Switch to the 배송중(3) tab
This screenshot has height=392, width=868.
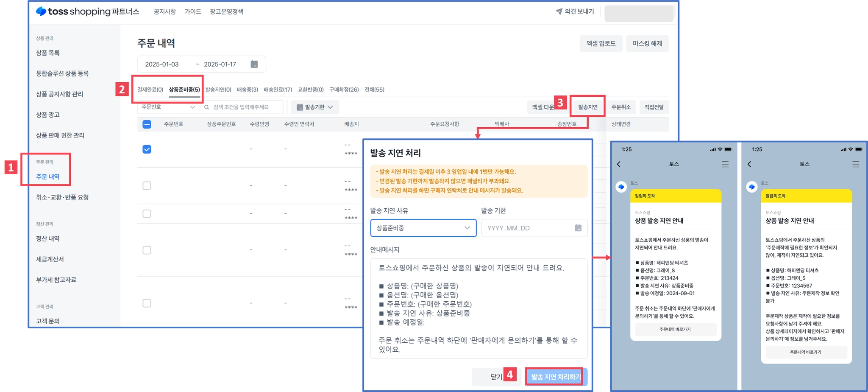pyautogui.click(x=248, y=90)
